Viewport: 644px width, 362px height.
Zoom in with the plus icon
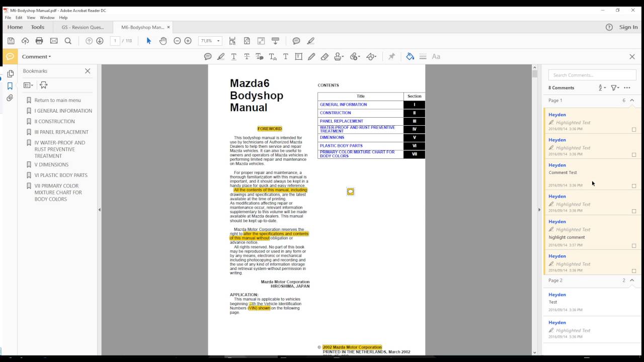click(x=188, y=41)
